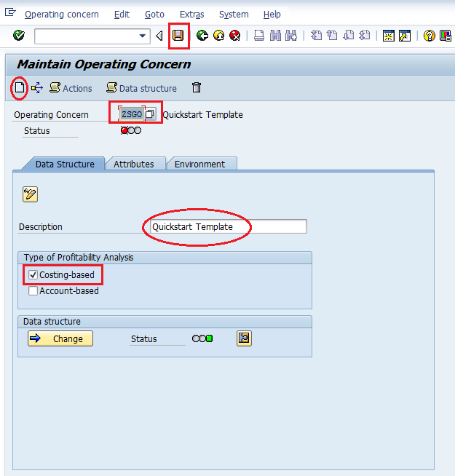Click the Data structure toolbar button
Image resolution: width=455 pixels, height=476 pixels.
(141, 88)
